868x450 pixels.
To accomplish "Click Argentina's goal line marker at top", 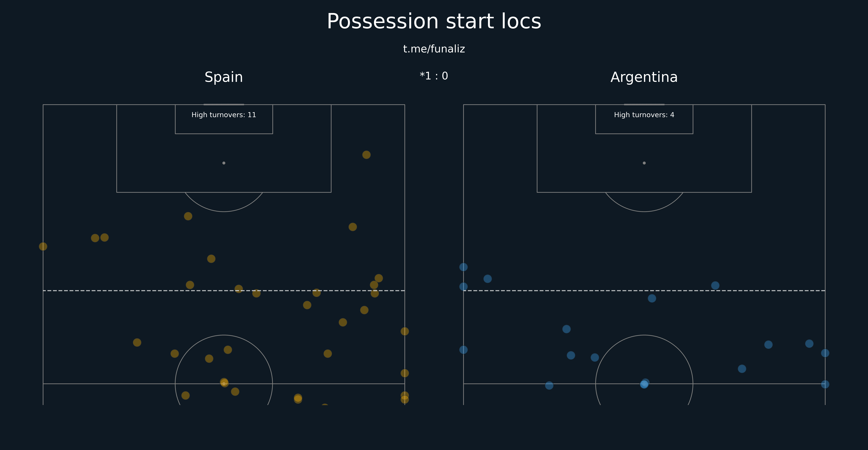I will coord(644,104).
